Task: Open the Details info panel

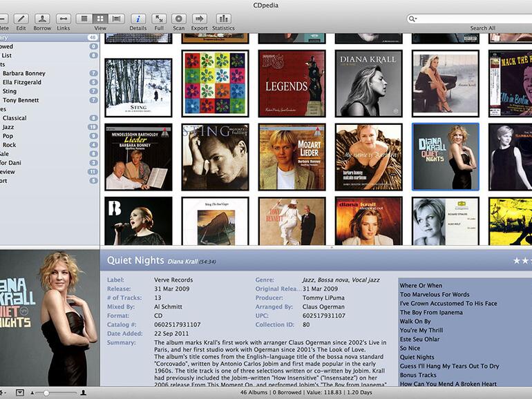Action: (138, 19)
